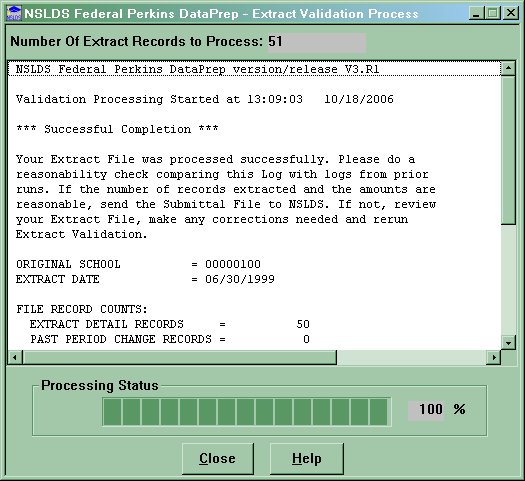Click the Processing Status progress bar
This screenshot has width=525, height=481.
[247, 412]
